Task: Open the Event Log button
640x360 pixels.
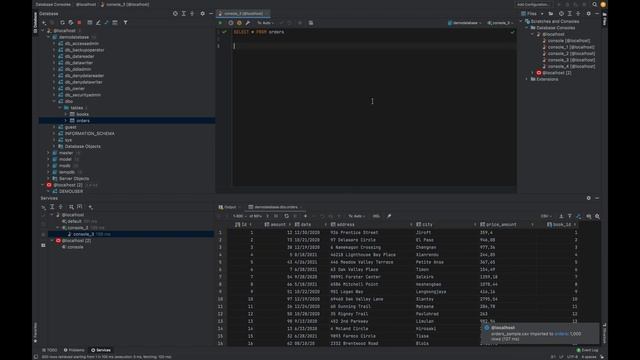Action: [587, 350]
